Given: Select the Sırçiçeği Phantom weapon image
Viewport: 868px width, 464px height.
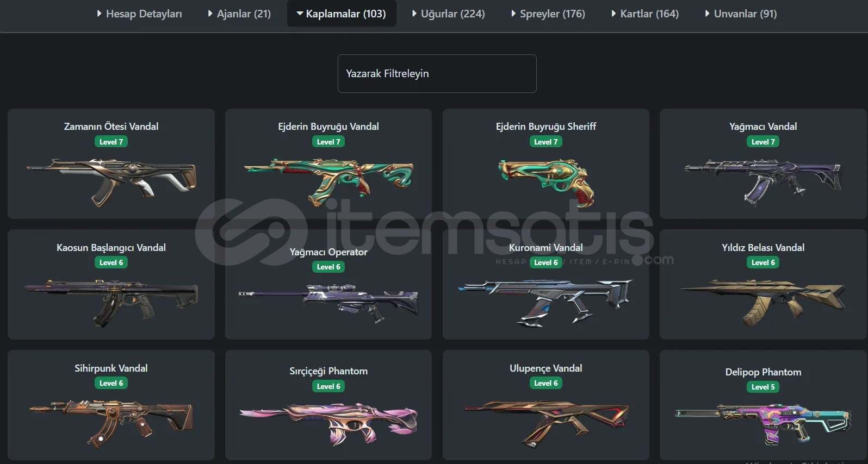Looking at the screenshot, I should (x=328, y=424).
